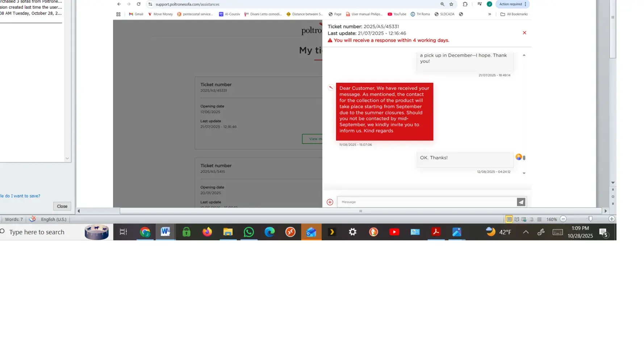The height and width of the screenshot is (362, 644).
Task: Click the zoom magnifier icon in address bar
Action: click(442, 4)
